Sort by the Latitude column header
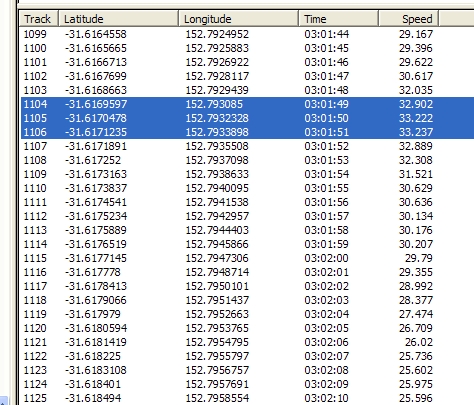 pos(118,19)
